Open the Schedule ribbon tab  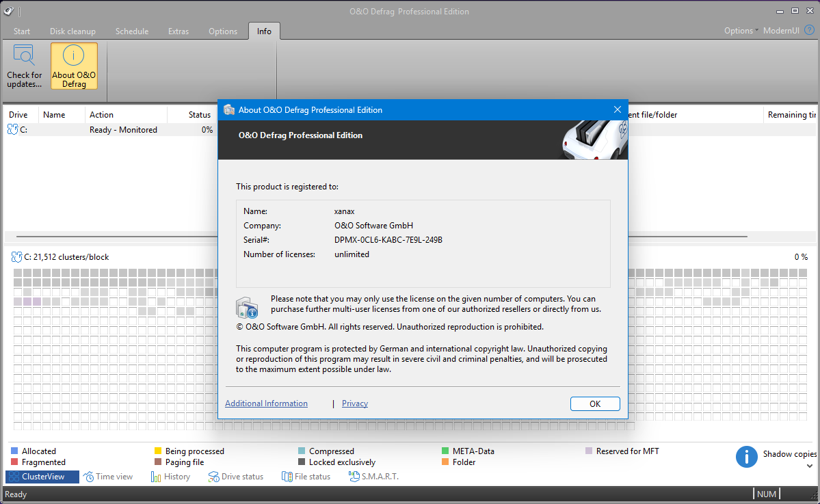coord(132,31)
